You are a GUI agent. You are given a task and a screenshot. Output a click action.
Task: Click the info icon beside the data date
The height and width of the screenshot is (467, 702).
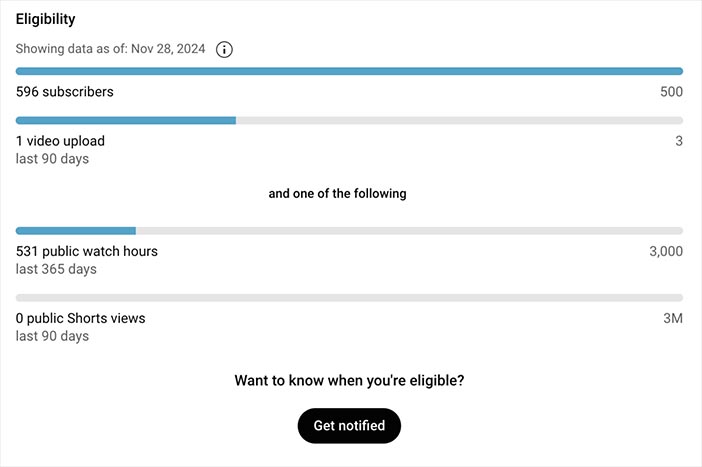click(x=224, y=49)
